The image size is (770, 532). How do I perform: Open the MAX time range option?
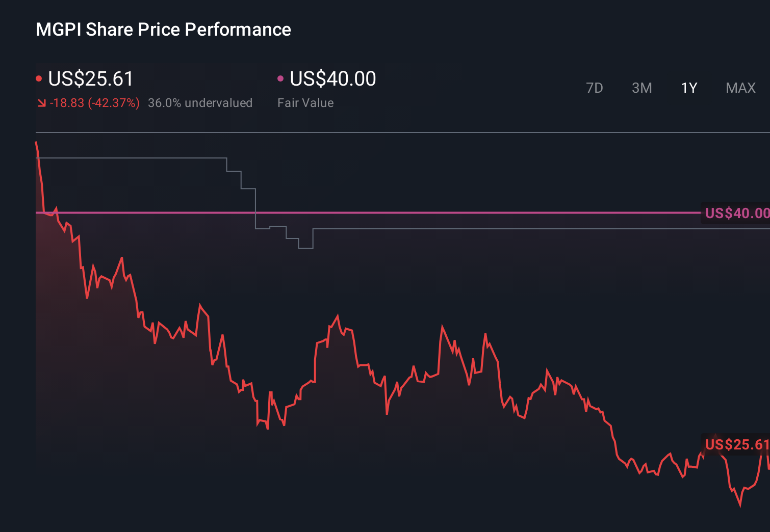tap(740, 88)
